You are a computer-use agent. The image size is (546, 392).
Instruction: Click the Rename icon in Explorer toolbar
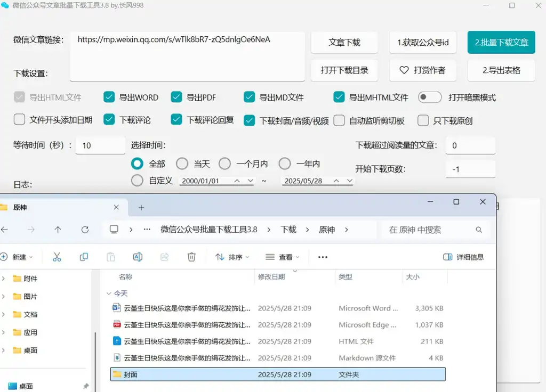pyautogui.click(x=138, y=257)
